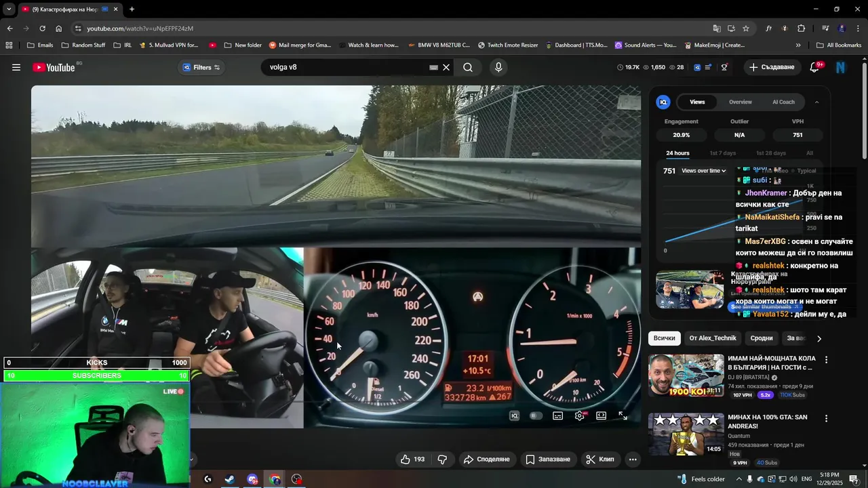
Task: Open a new browser tab
Action: click(x=132, y=9)
